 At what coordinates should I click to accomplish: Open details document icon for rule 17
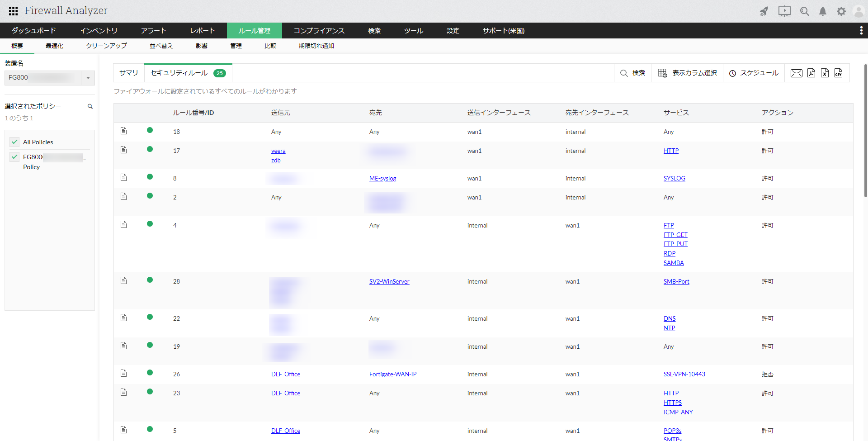tap(123, 150)
